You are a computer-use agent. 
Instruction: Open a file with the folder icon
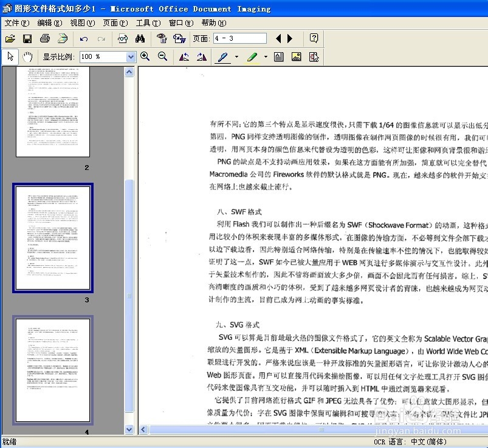point(10,39)
